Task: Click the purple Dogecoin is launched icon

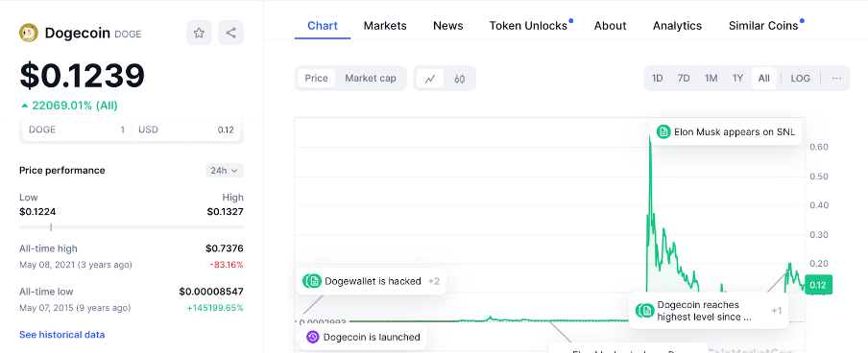Action: coord(313,337)
